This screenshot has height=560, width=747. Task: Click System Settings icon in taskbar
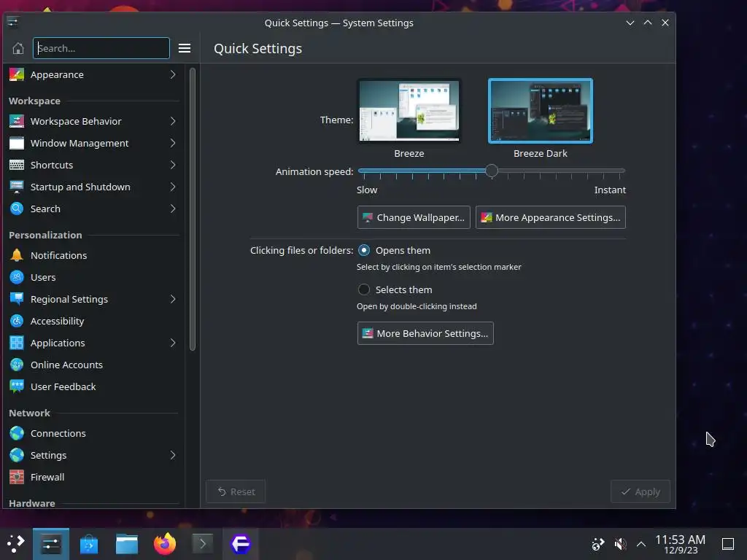pos(51,544)
